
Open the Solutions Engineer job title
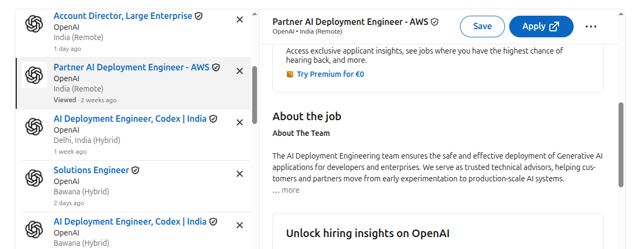91,170
